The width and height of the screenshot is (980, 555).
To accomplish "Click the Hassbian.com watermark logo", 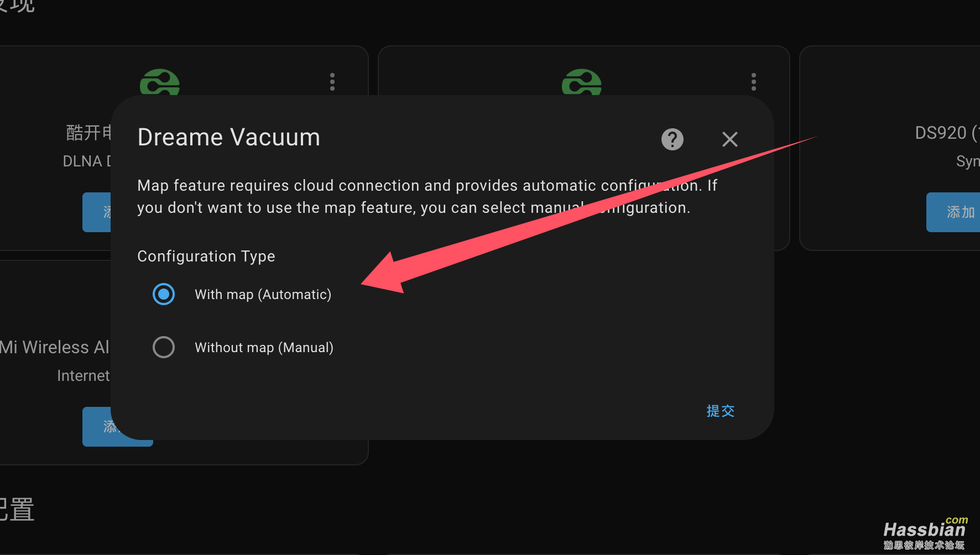I will (x=925, y=533).
